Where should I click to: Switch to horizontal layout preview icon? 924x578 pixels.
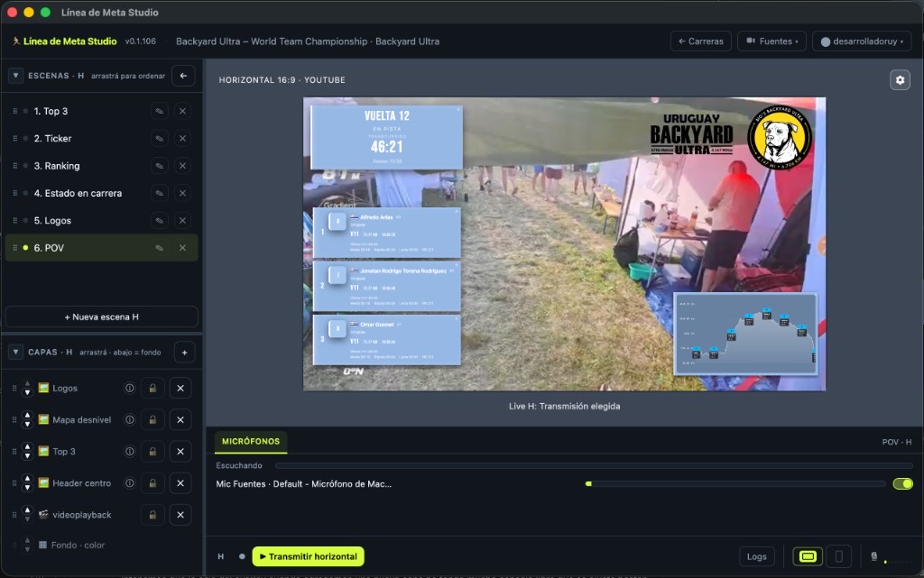pos(808,556)
